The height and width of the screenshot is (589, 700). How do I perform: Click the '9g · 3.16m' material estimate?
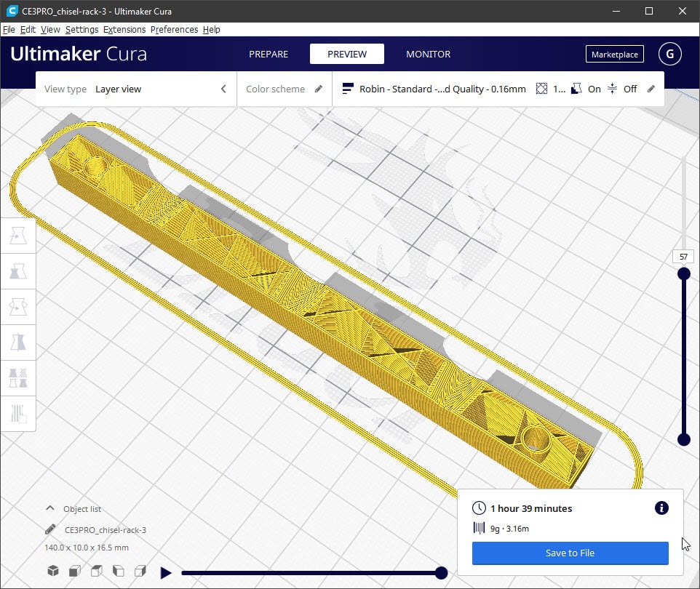coord(509,529)
